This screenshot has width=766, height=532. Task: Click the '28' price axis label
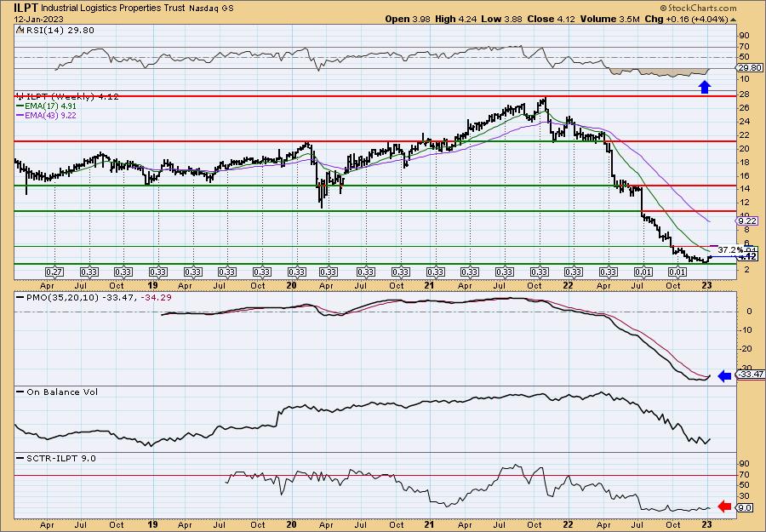tap(744, 94)
